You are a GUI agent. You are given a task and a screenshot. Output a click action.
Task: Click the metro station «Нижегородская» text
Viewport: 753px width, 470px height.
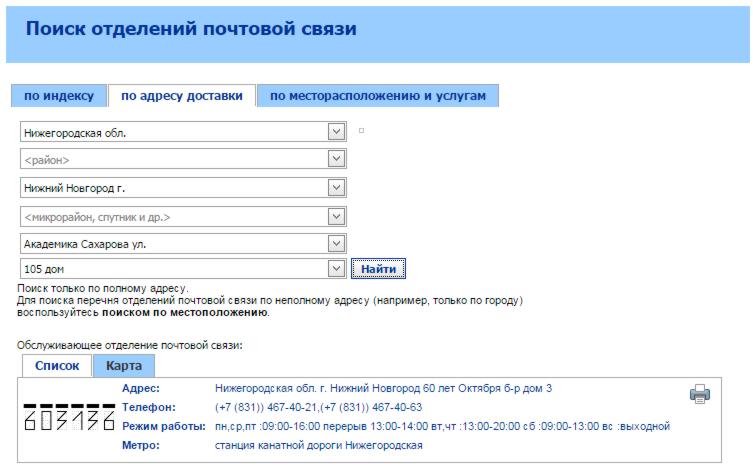point(319,445)
